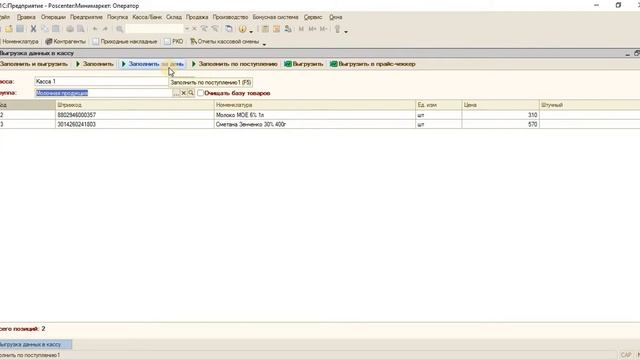Click the main toolbar search text field

click(x=155, y=29)
